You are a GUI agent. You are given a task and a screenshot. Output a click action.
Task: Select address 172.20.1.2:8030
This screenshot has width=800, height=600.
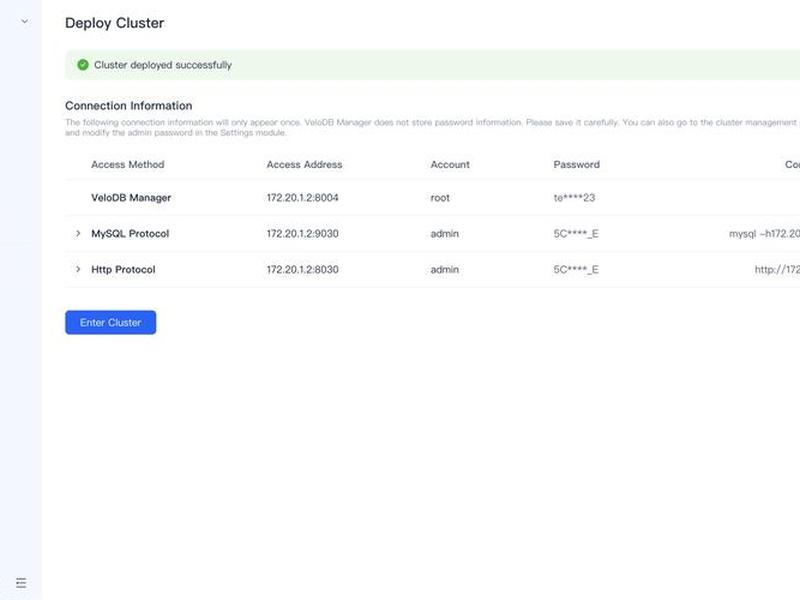click(303, 269)
